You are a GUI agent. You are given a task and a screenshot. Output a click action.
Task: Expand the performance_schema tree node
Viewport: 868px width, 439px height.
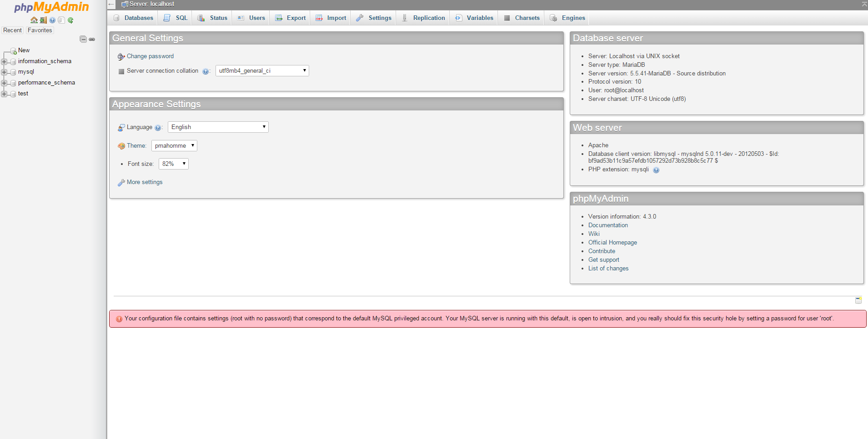click(x=4, y=83)
